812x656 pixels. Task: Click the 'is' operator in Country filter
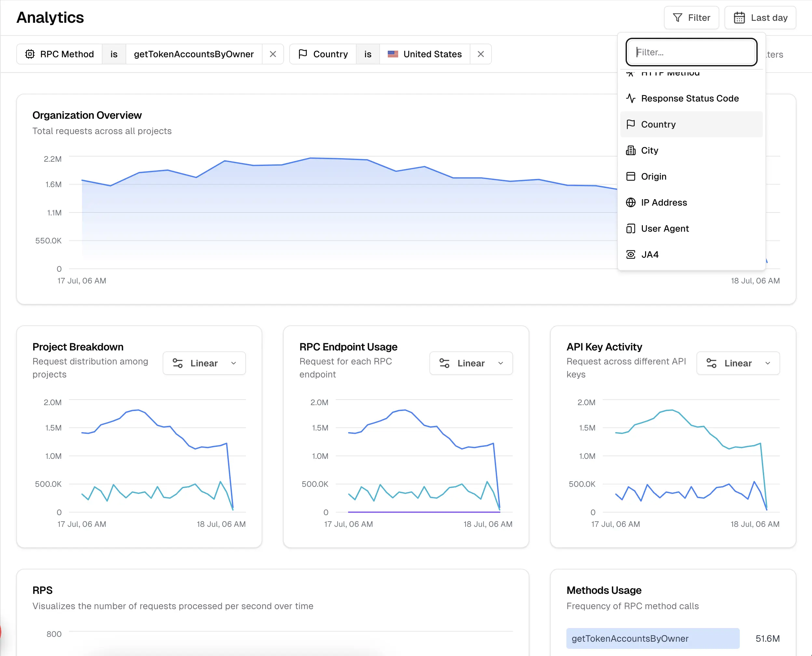coord(368,54)
